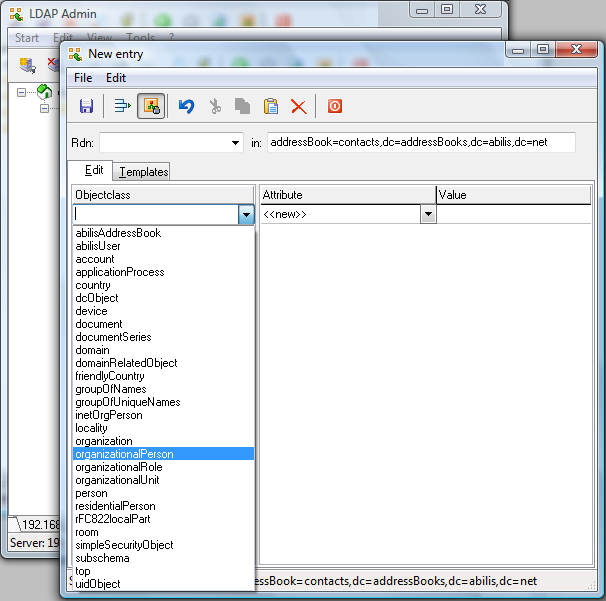This screenshot has width=606, height=601.
Task: Open the Rdn dropdown list
Action: click(236, 143)
